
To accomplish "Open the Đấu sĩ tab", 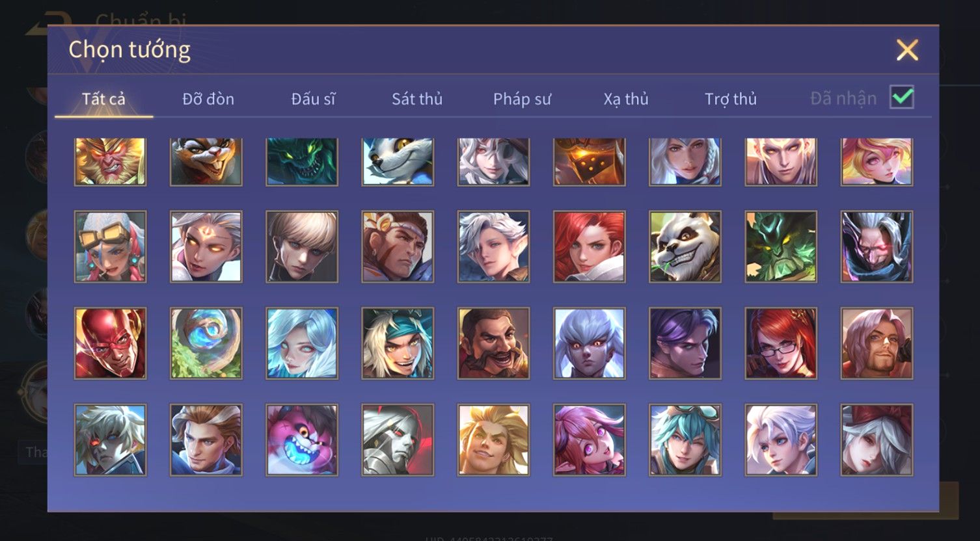I will point(314,99).
